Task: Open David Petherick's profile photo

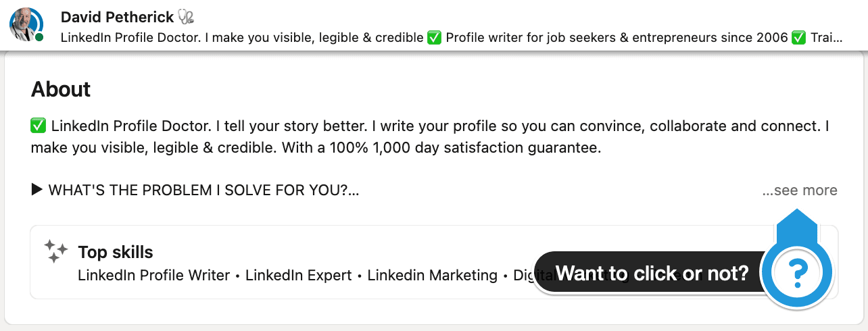Action: (26, 24)
